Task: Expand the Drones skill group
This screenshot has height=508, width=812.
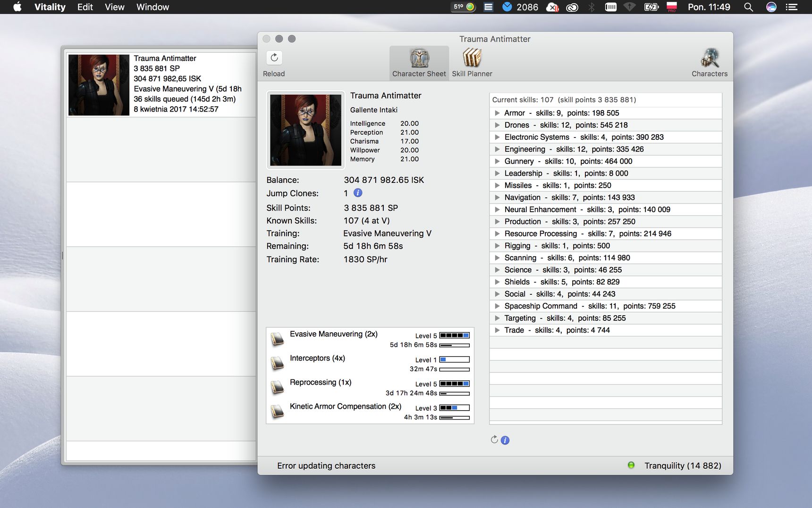Action: [497, 125]
